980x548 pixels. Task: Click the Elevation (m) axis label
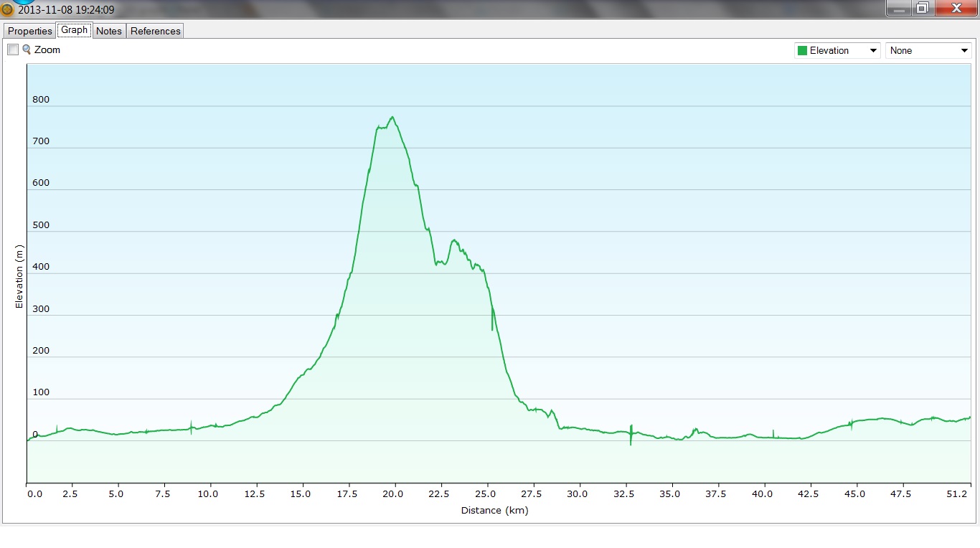click(19, 276)
